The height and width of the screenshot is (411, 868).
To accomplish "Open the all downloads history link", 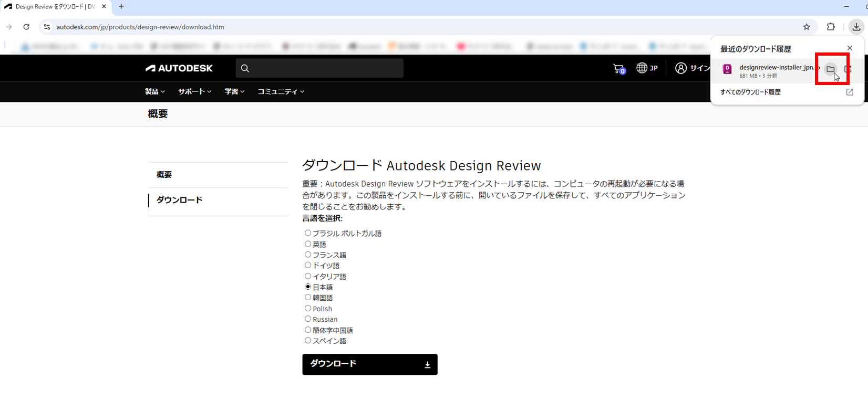I will [787, 92].
